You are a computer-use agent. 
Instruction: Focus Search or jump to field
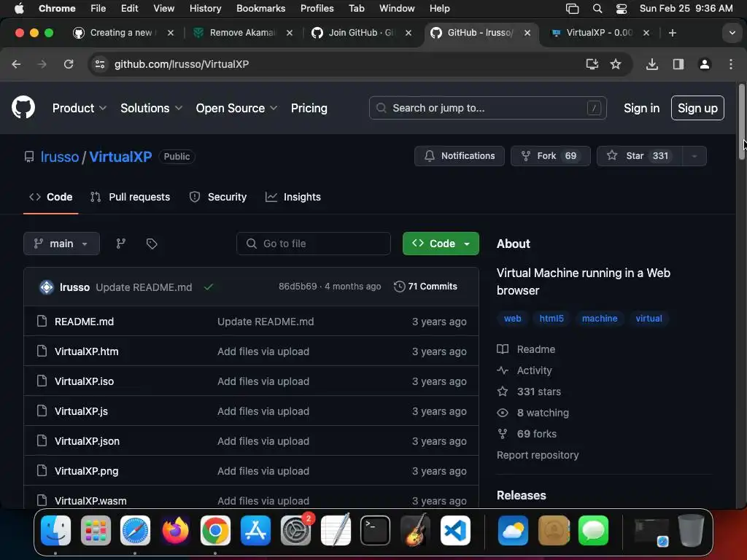coord(487,108)
